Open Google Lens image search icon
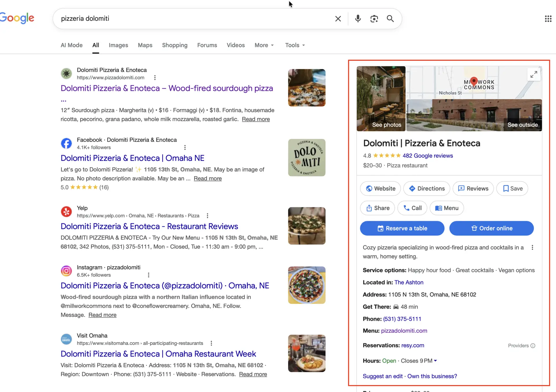 (374, 19)
